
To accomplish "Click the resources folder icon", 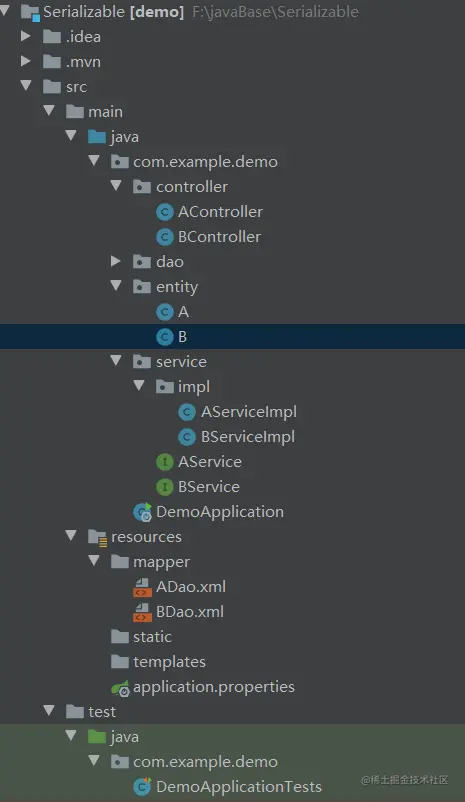I will [97, 537].
